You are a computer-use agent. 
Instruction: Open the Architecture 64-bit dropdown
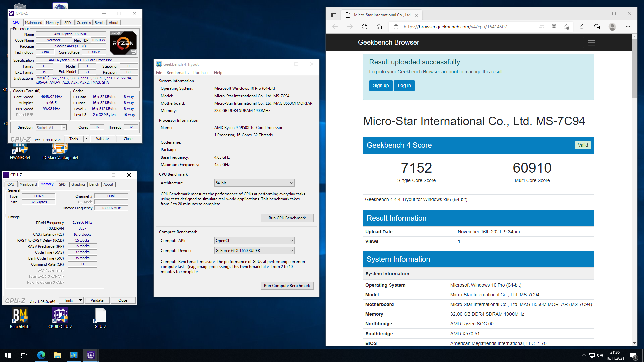[254, 183]
